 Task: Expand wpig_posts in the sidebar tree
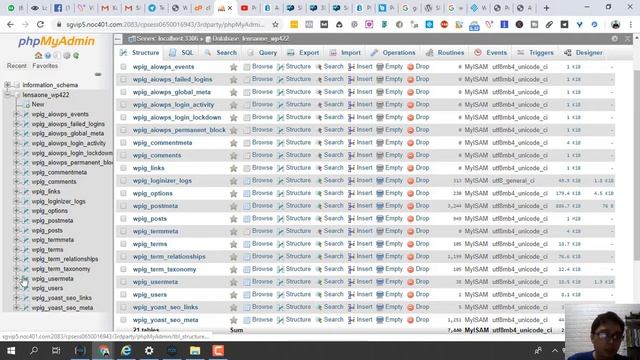coord(17,230)
